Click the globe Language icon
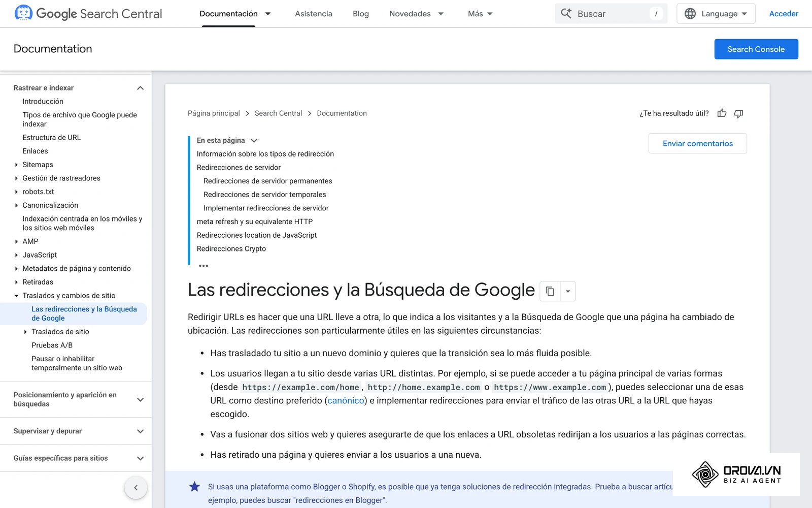 click(x=690, y=14)
